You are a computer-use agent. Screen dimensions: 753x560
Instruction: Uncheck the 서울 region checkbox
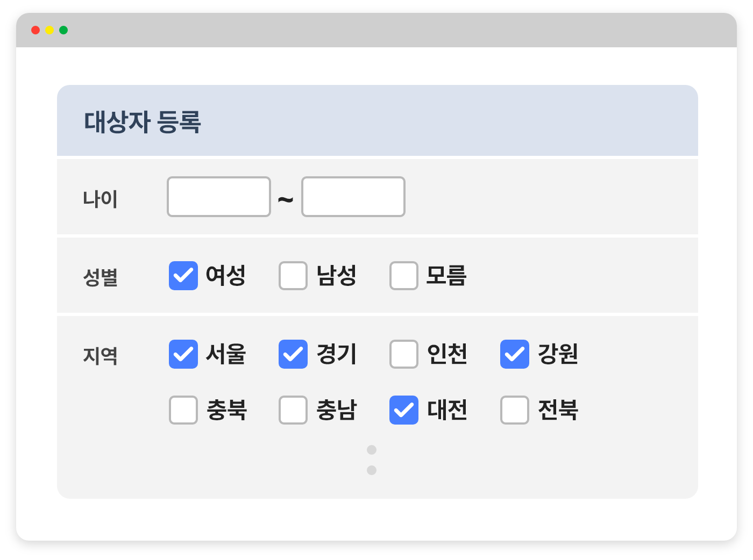point(183,354)
